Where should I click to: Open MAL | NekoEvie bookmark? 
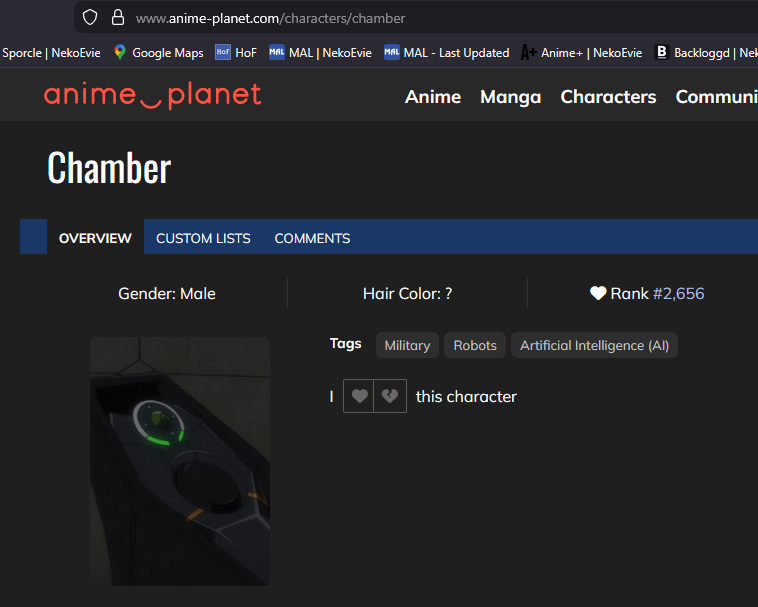(x=320, y=52)
